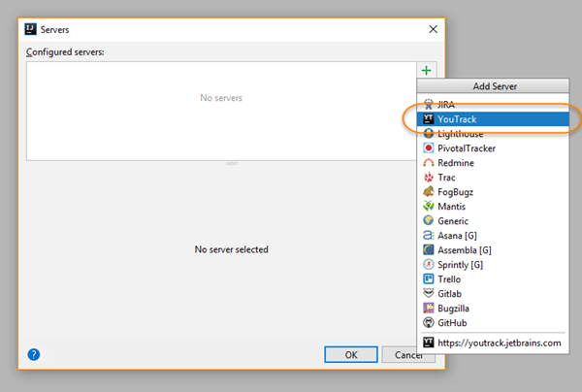Select https://youtrack.jetbrains.com entry

tap(493, 343)
